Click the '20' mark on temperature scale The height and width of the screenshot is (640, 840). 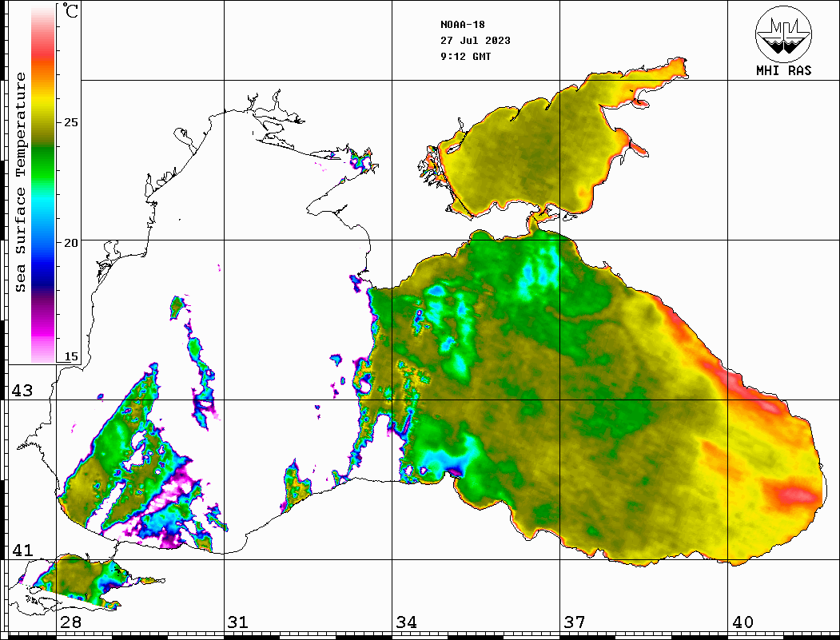click(x=70, y=243)
